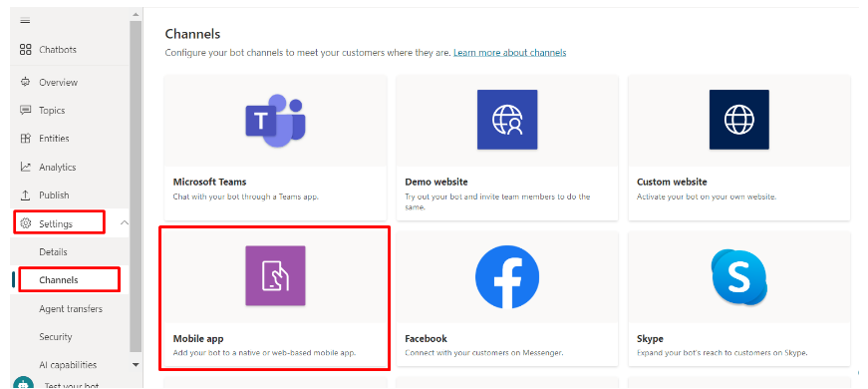
Task: Click the sidebar scrollbar thumb
Action: [136, 186]
